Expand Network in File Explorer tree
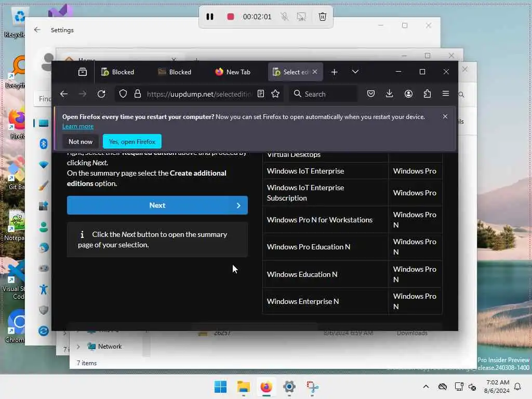 click(78, 347)
